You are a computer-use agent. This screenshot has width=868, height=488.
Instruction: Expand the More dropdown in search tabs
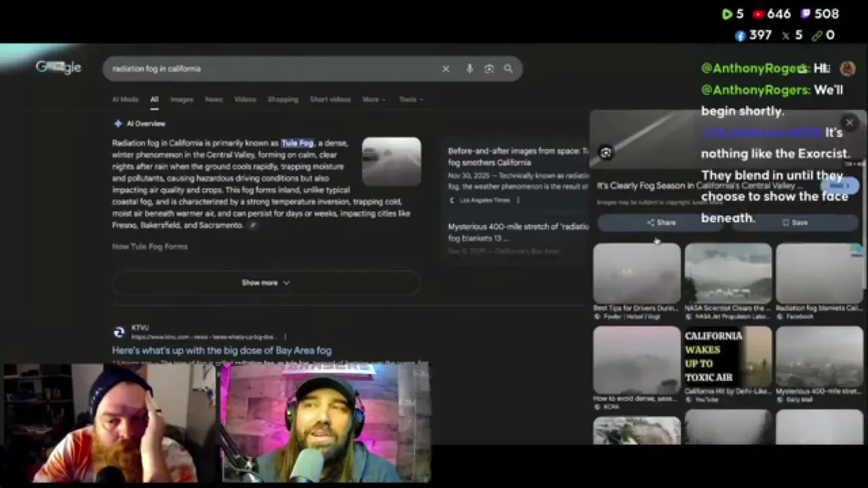(x=374, y=99)
